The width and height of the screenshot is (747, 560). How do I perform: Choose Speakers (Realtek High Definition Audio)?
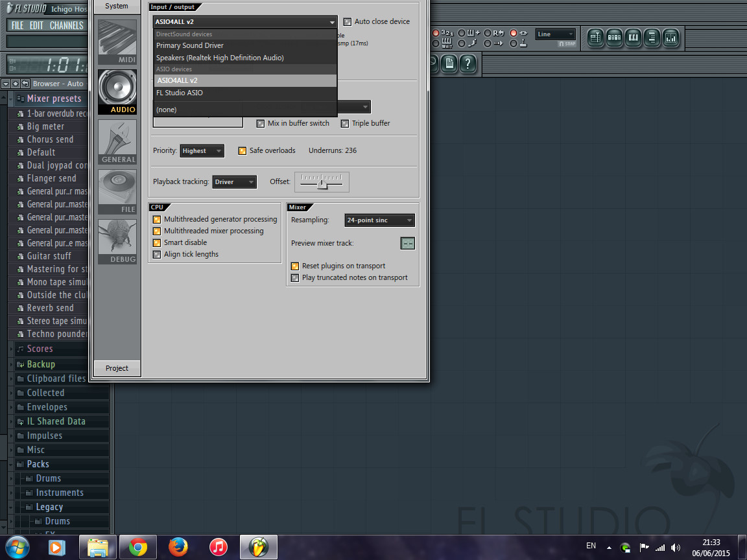click(245, 58)
